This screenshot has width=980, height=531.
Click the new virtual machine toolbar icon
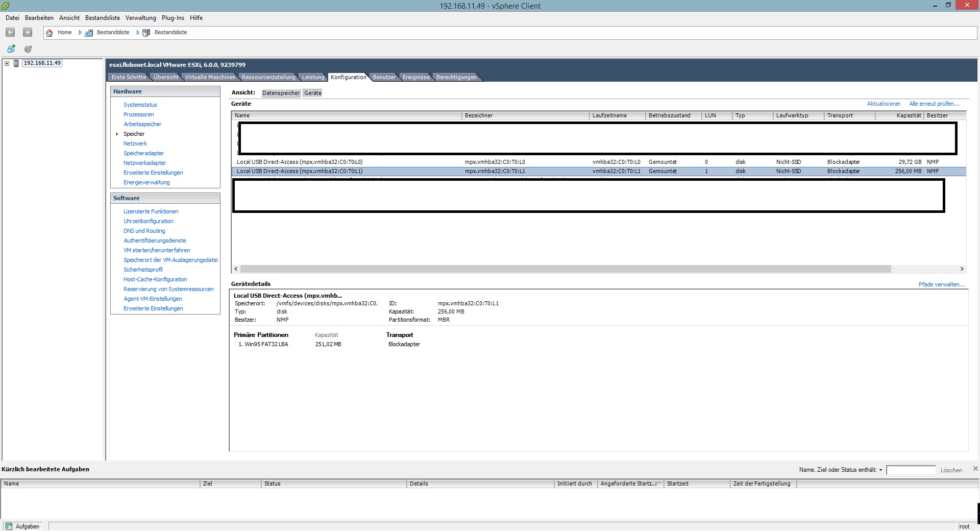(x=11, y=49)
